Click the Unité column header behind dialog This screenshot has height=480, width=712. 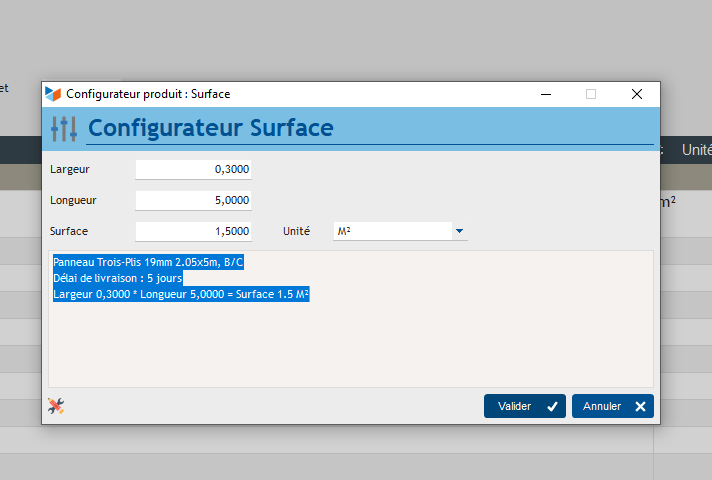[x=696, y=149]
